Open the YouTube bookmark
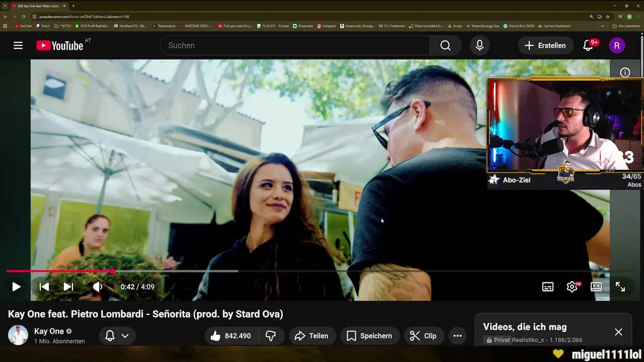 pos(23,26)
